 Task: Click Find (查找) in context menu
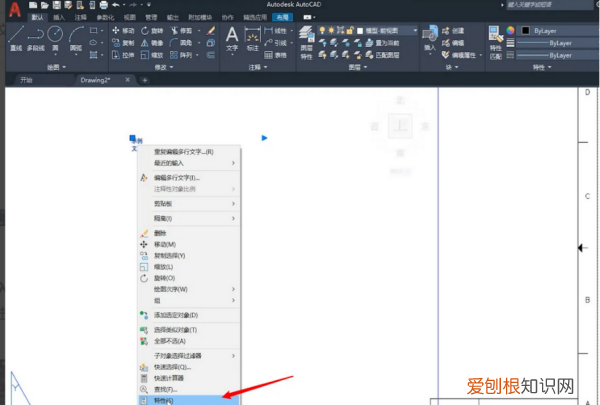tap(189, 389)
